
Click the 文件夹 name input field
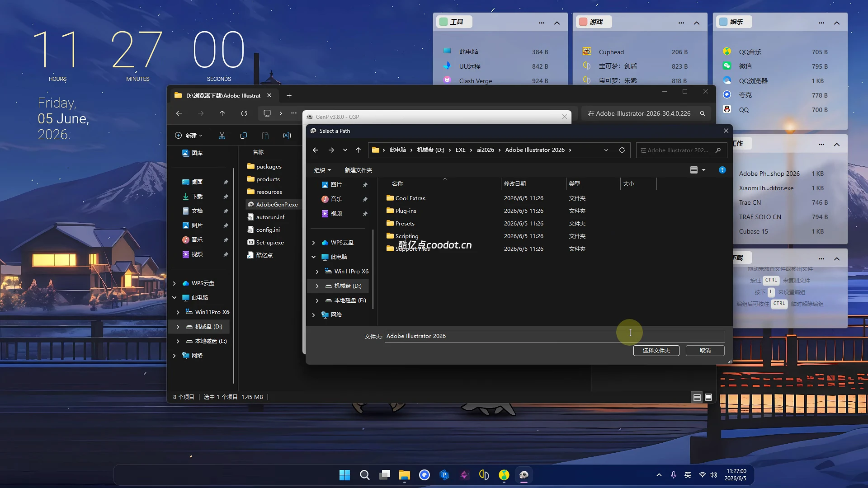(x=555, y=336)
